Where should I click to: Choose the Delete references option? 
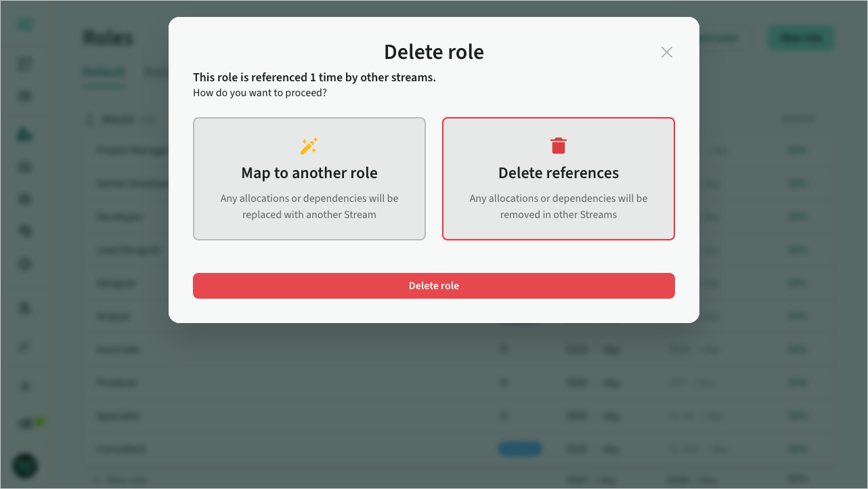click(x=559, y=179)
